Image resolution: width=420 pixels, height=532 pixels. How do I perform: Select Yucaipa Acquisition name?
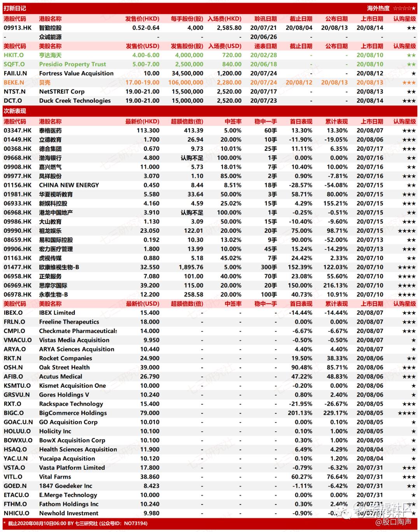67,459
